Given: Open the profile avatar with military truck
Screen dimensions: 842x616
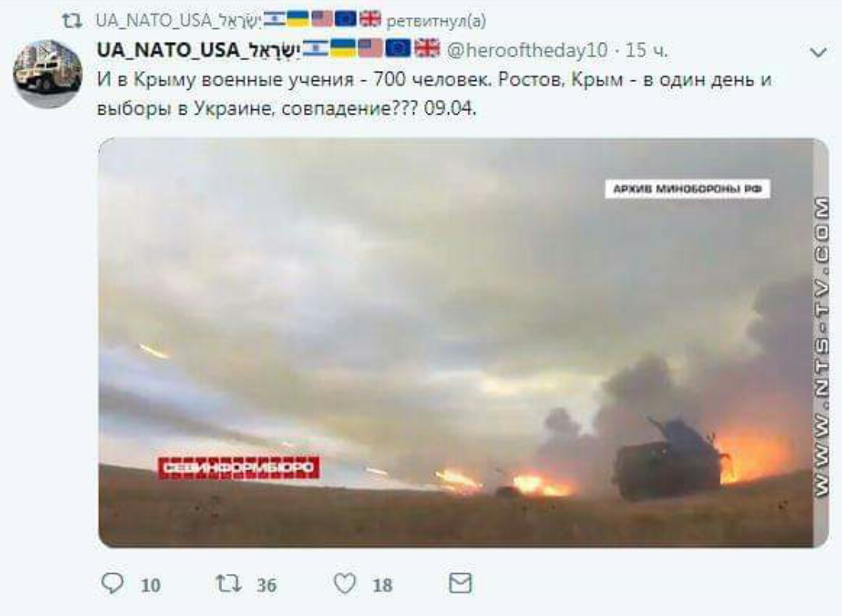Looking at the screenshot, I should click(48, 73).
